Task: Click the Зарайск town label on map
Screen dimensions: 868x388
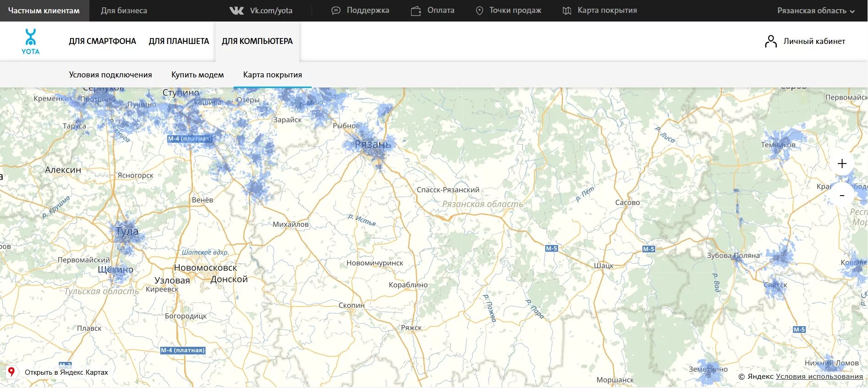Action: [287, 120]
